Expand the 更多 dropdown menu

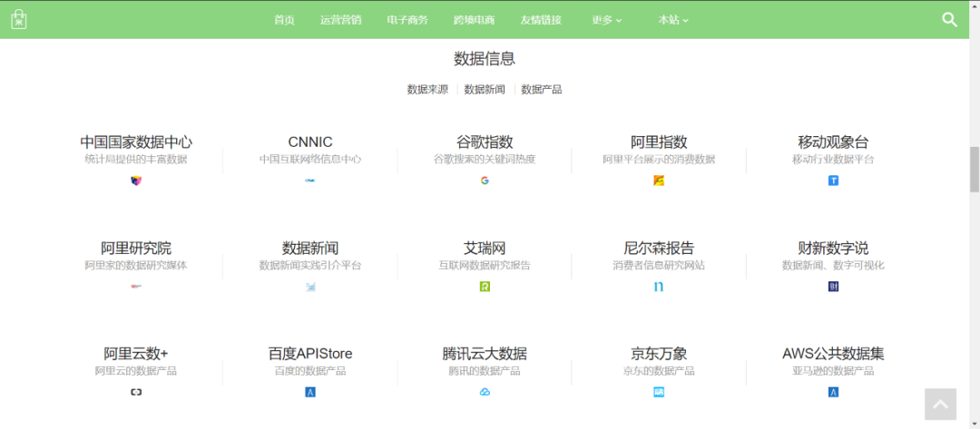pos(607,20)
